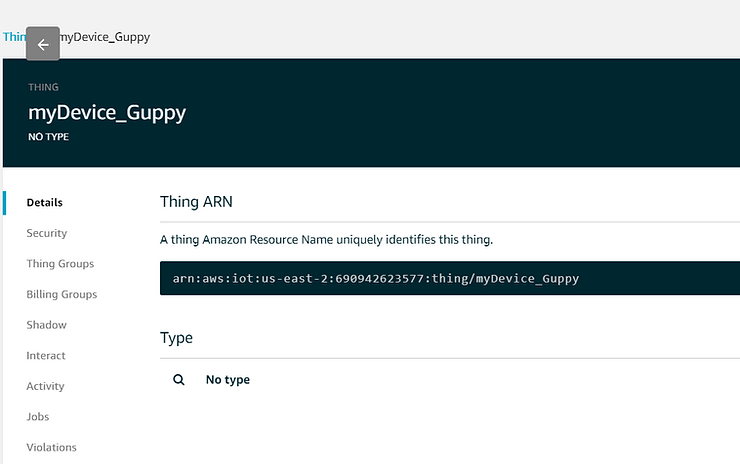The height and width of the screenshot is (464, 740).
Task: Click the myDevice_Guppy header title
Action: coord(107,113)
